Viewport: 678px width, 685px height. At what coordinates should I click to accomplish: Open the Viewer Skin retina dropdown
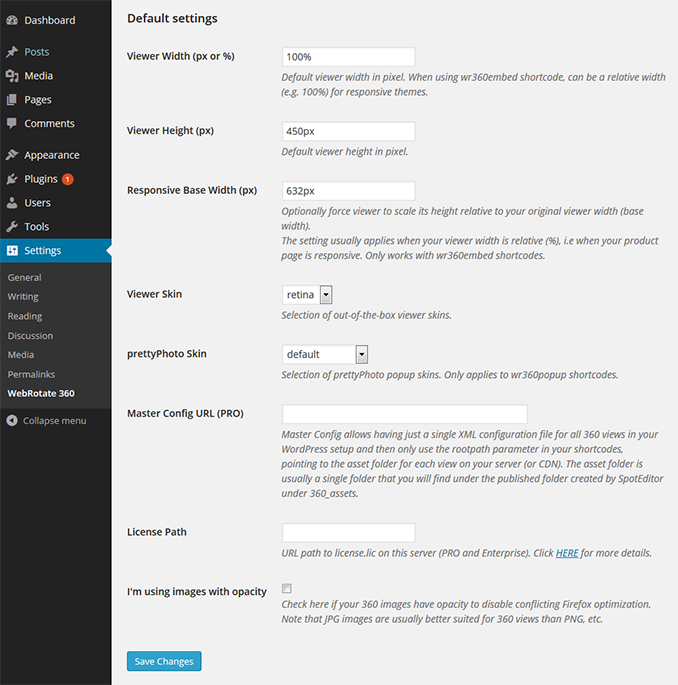[307, 295]
